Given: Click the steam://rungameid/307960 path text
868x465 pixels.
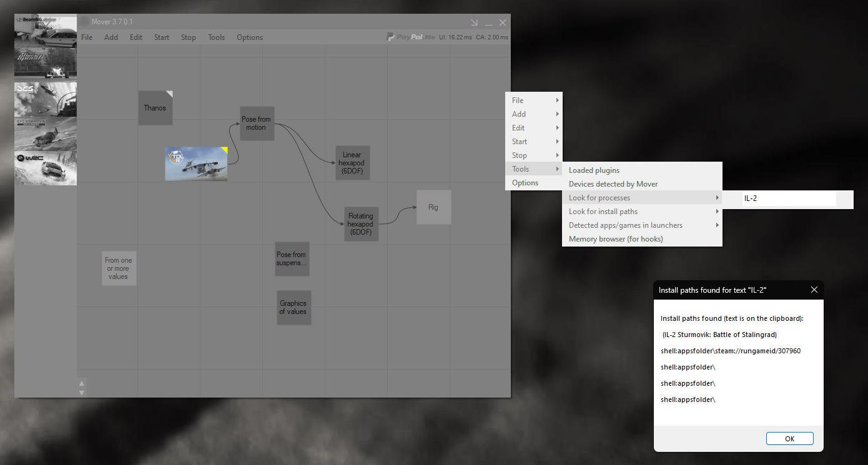Looking at the screenshot, I should (x=731, y=351).
